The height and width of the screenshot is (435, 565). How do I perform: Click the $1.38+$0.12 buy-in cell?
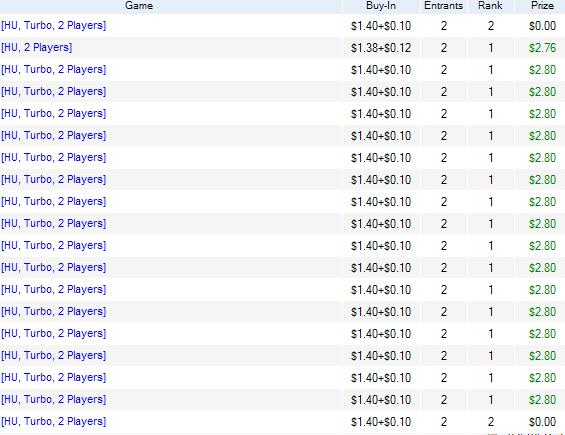[381, 48]
